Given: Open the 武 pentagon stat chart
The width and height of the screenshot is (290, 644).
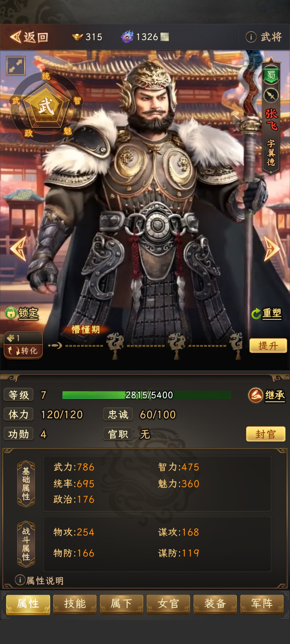Looking at the screenshot, I should coord(46,106).
